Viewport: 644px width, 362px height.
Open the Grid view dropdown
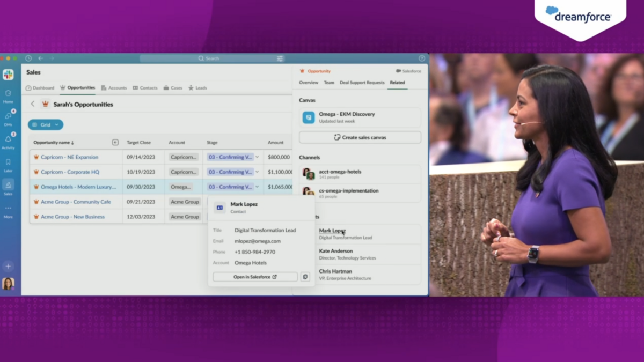pyautogui.click(x=46, y=125)
